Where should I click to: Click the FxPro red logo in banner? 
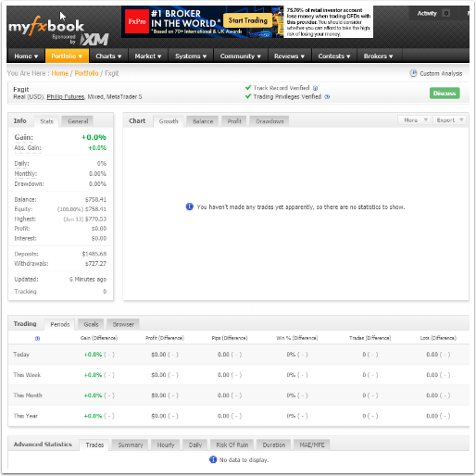click(137, 21)
